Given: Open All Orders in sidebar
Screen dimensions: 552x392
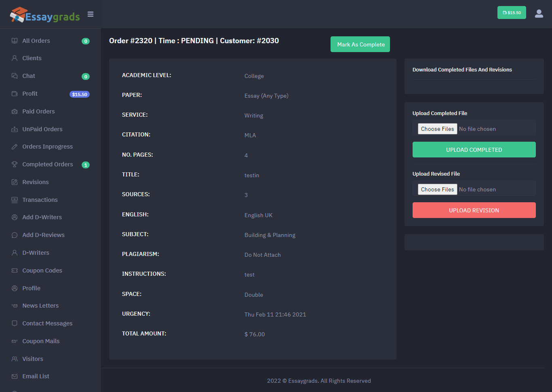Looking at the screenshot, I should (36, 41).
